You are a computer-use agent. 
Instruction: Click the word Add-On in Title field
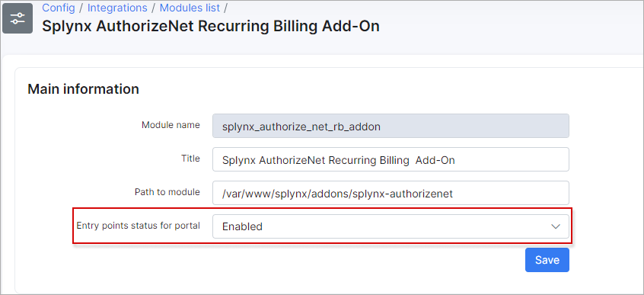(x=435, y=160)
